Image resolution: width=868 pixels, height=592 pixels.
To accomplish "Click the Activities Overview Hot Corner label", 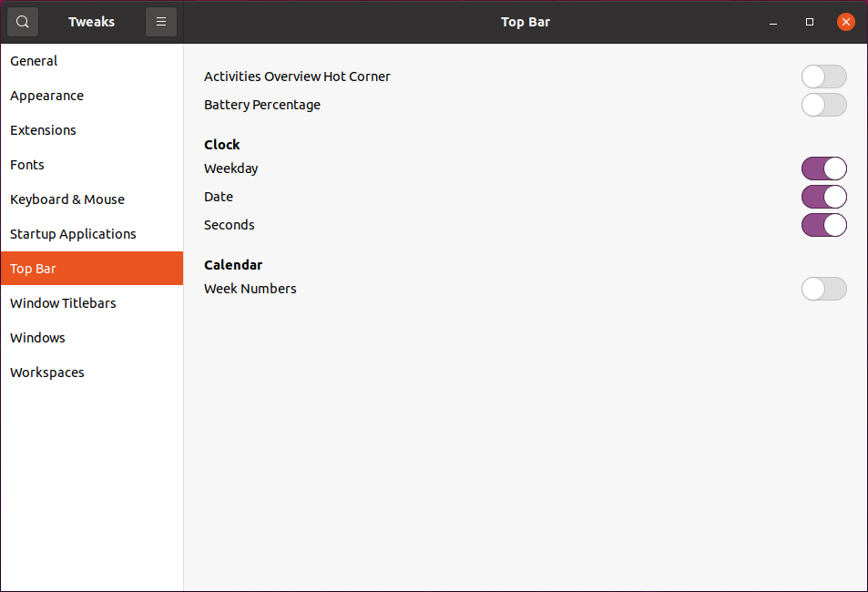I will (x=297, y=77).
